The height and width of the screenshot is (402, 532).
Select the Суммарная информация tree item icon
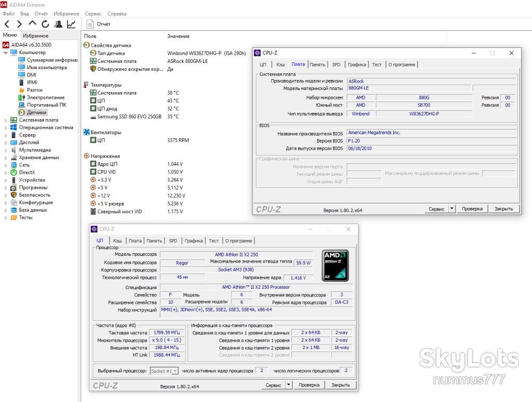[x=22, y=60]
